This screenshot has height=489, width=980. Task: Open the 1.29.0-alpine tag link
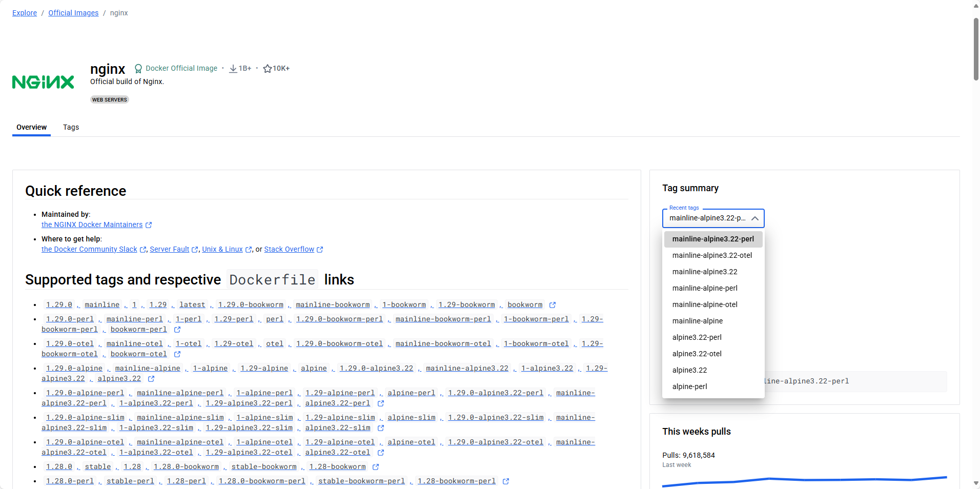(x=74, y=368)
